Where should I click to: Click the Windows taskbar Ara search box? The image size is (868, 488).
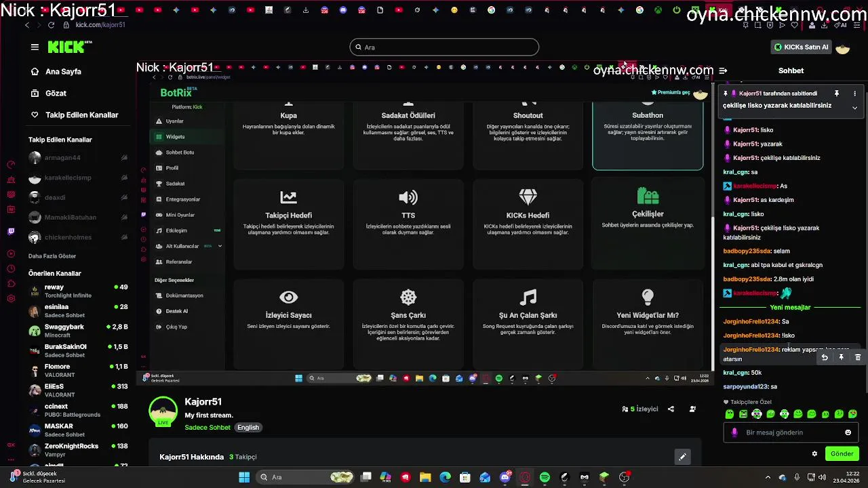tap(307, 477)
